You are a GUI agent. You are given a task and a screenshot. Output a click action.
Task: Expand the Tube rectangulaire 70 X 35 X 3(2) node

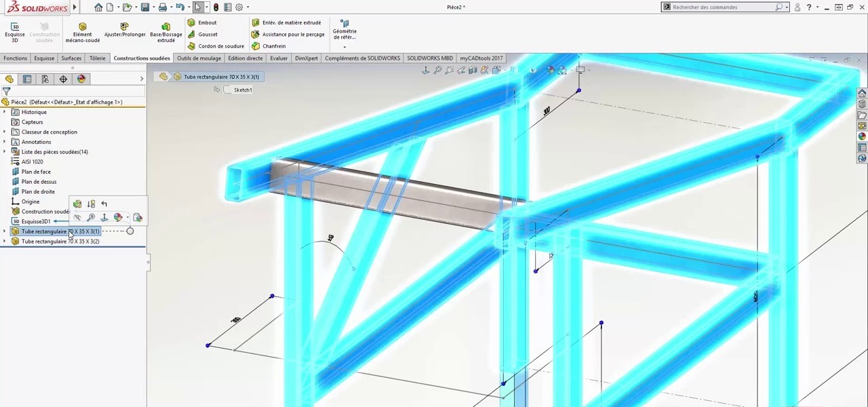coord(5,241)
